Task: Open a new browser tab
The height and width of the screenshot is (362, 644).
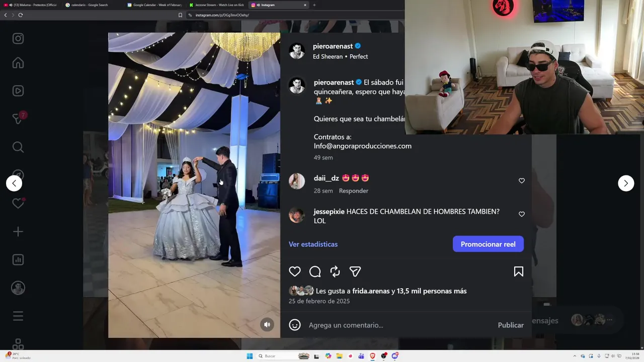Action: [314, 5]
